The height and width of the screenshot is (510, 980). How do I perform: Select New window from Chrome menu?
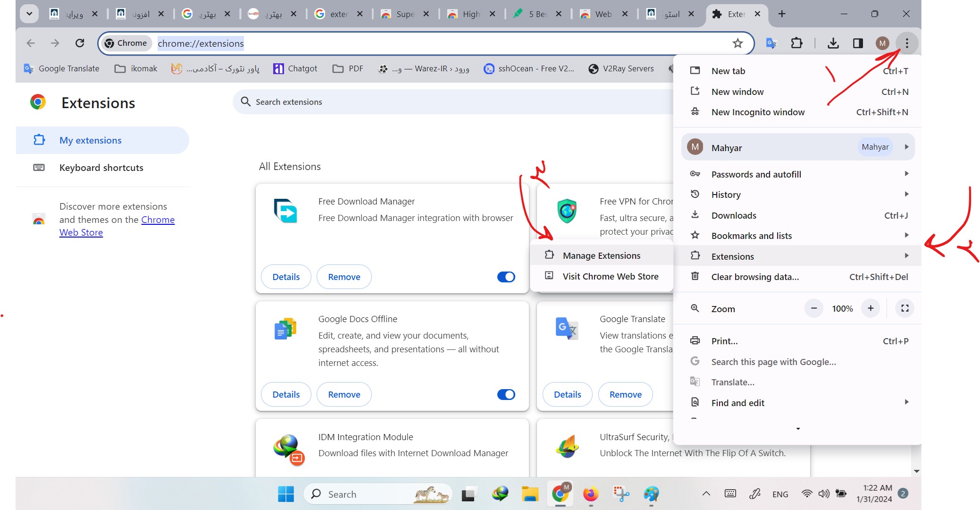pos(797,92)
